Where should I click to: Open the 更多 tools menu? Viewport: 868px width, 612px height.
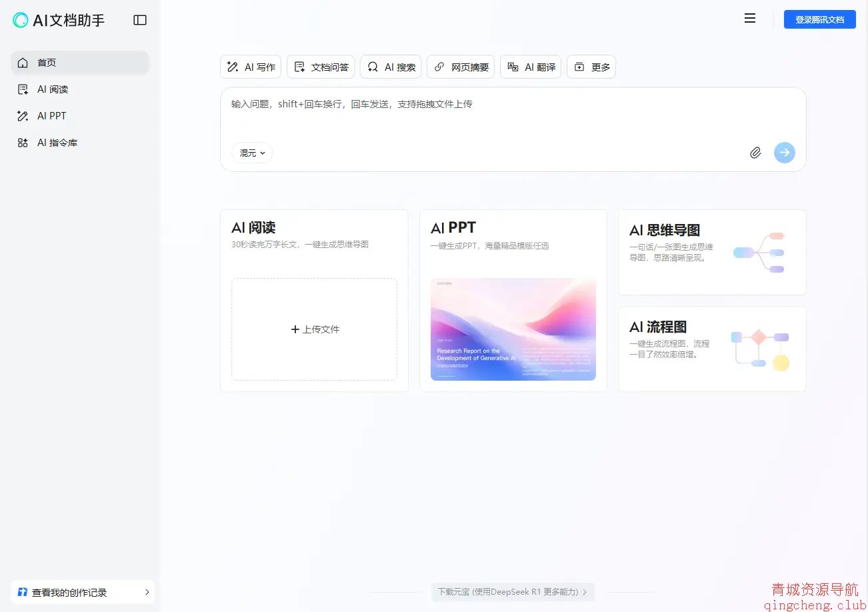(591, 67)
